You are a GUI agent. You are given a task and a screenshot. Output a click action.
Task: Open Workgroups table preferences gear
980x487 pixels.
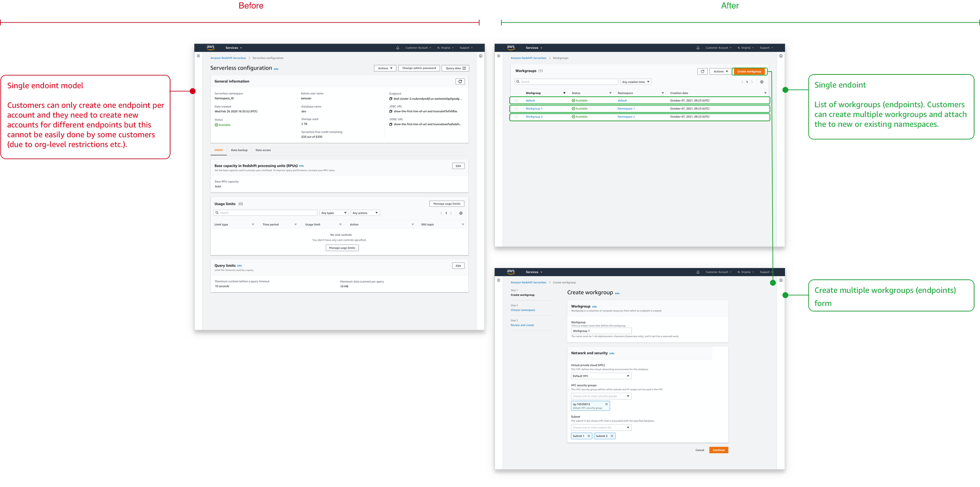762,82
